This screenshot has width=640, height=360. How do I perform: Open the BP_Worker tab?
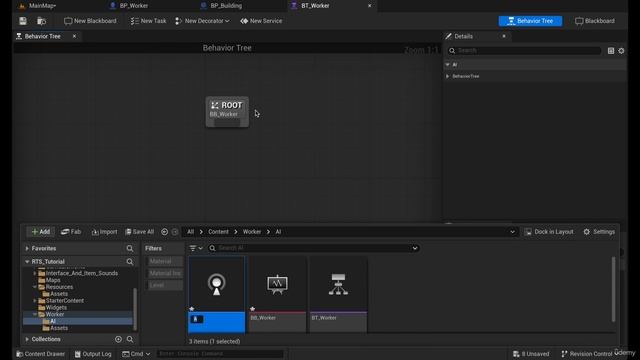[133, 6]
